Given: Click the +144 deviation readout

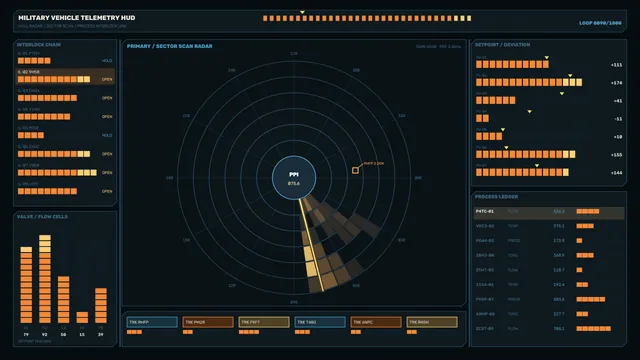Looking at the screenshot, I should [616, 173].
